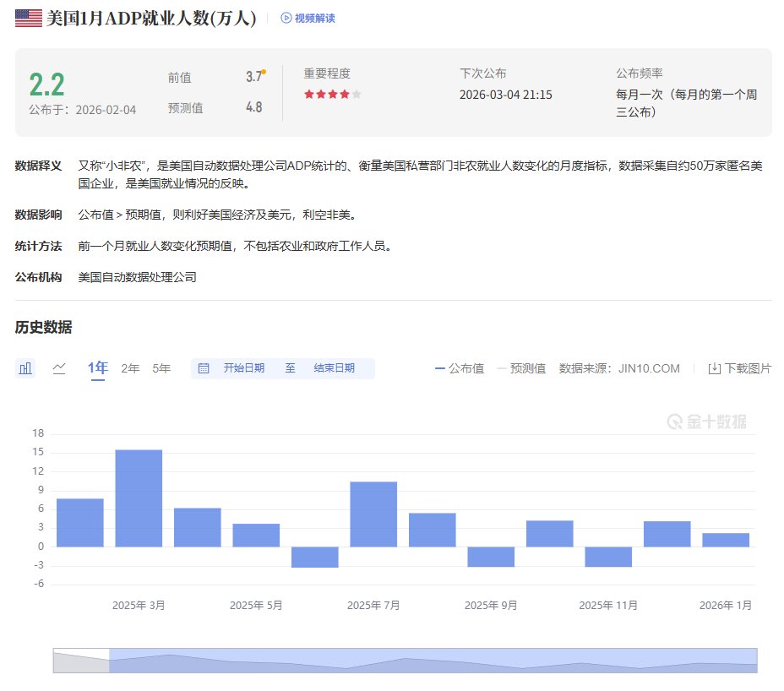
Task: Toggle 预测值 series in chart legend
Action: coord(521,368)
